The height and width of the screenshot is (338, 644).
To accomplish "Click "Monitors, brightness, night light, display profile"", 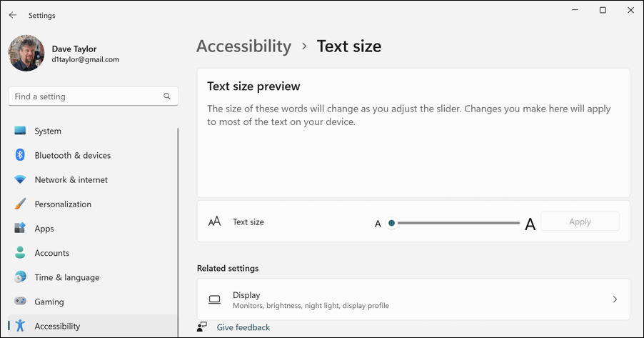I will click(x=311, y=306).
